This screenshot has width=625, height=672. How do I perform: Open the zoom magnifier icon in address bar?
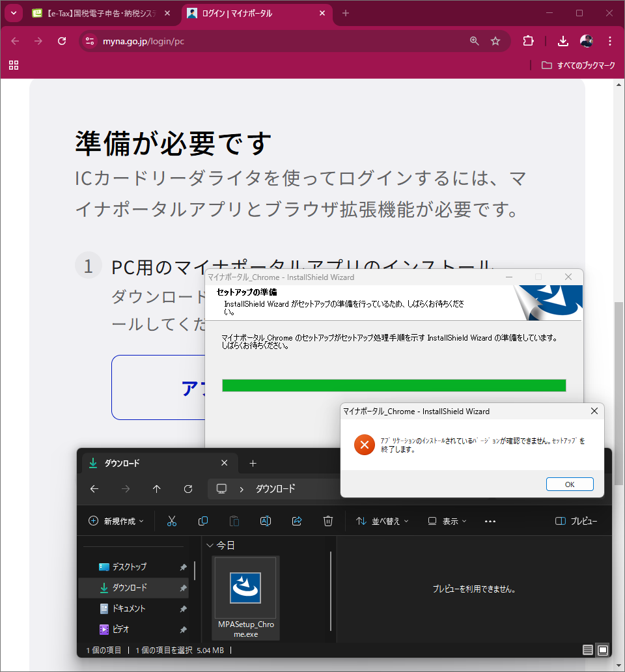pos(474,41)
